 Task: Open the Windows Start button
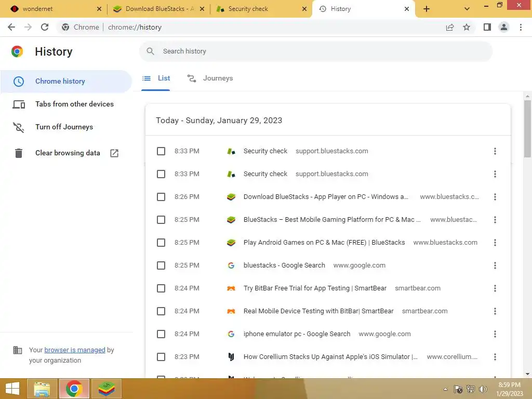coord(12,389)
